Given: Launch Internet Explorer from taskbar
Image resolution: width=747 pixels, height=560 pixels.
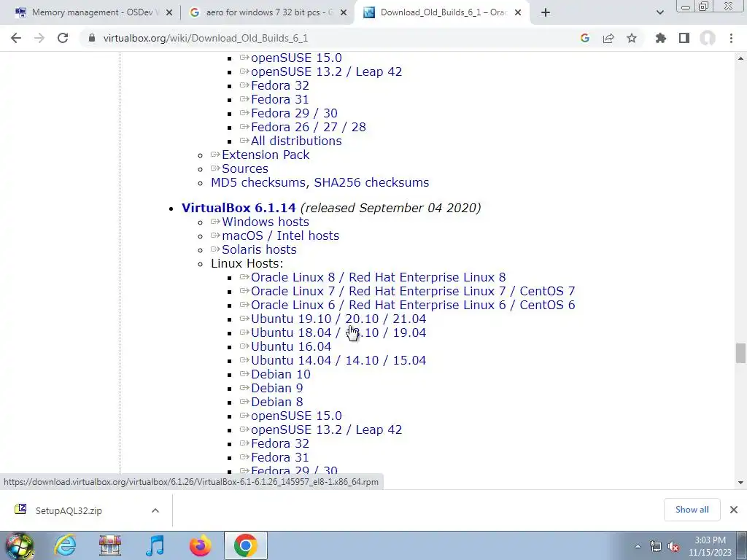Looking at the screenshot, I should pos(65,545).
